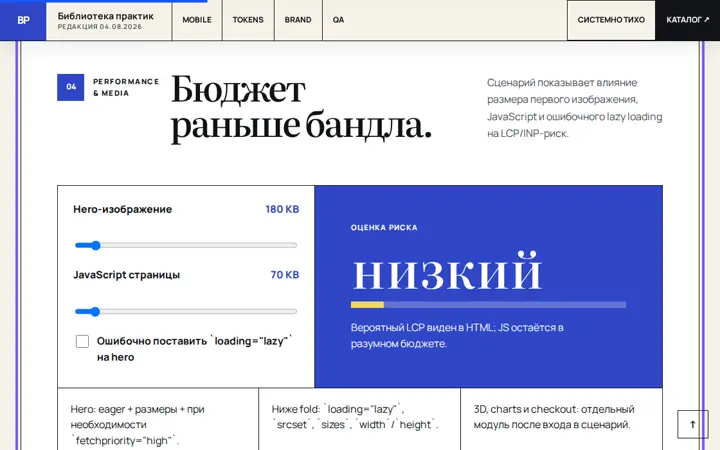Click the Библиотека практик title link
The image size is (720, 450).
point(106,16)
